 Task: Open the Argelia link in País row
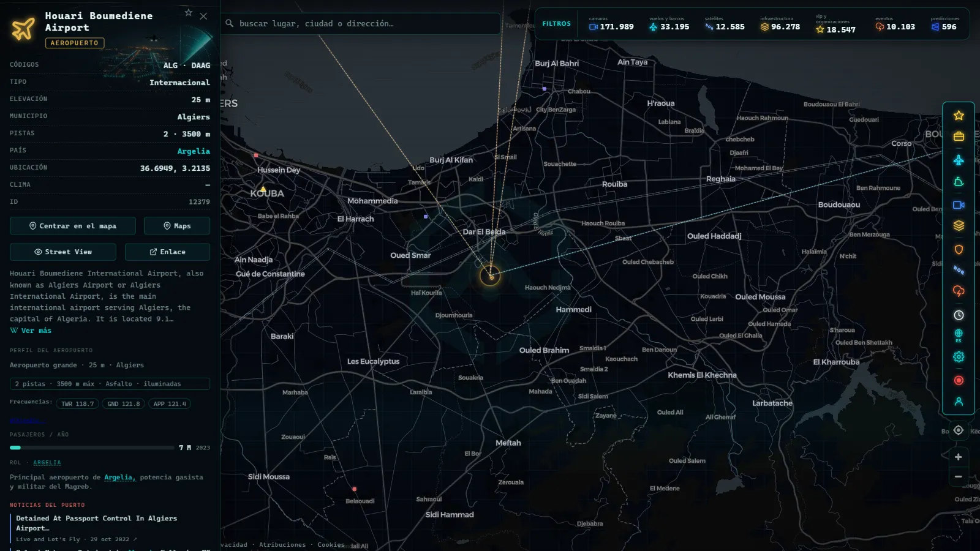tap(194, 151)
